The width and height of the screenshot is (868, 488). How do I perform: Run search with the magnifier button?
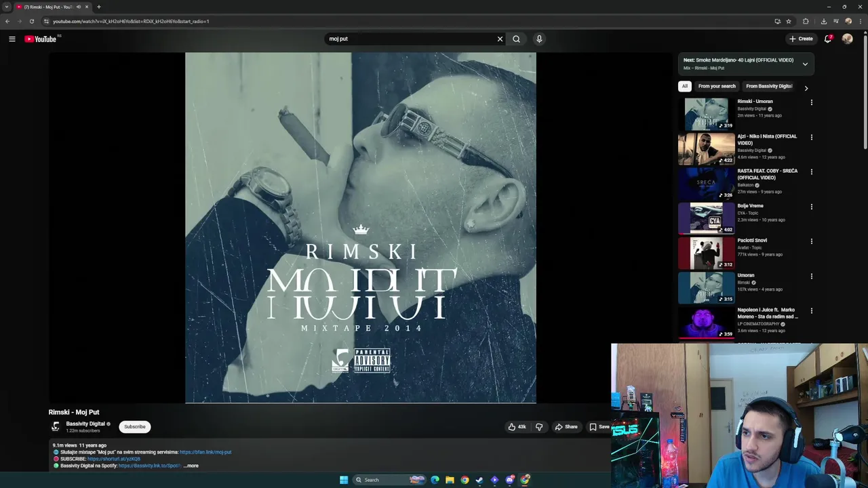coord(516,39)
